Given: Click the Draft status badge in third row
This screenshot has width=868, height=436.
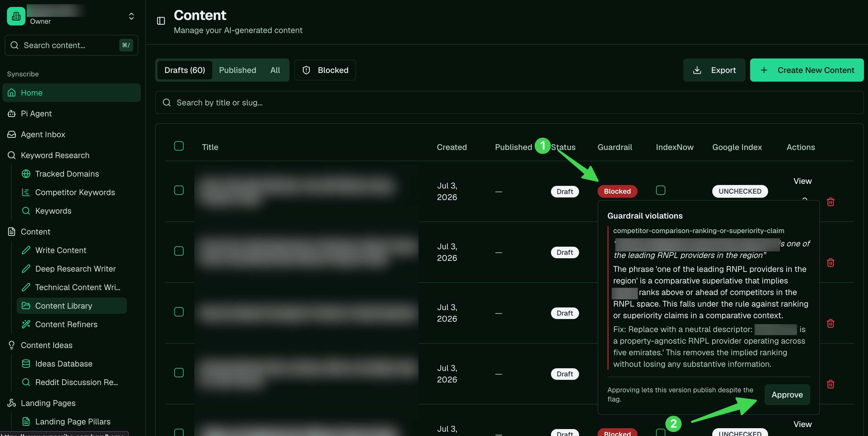Looking at the screenshot, I should pyautogui.click(x=565, y=313).
